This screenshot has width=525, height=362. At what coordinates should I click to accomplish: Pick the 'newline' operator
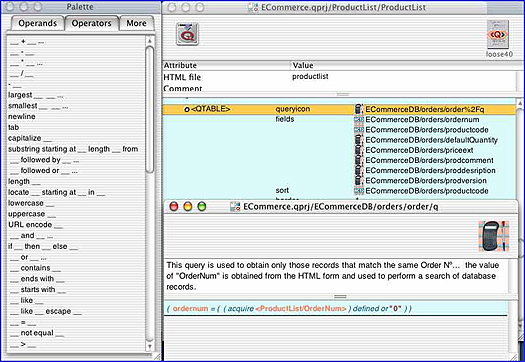point(22,117)
